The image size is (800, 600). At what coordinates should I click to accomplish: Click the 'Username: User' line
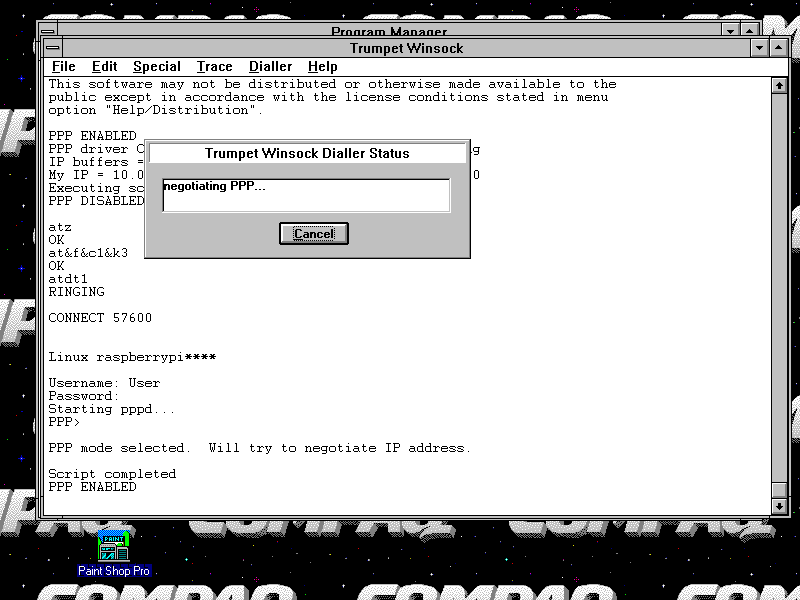click(x=104, y=383)
